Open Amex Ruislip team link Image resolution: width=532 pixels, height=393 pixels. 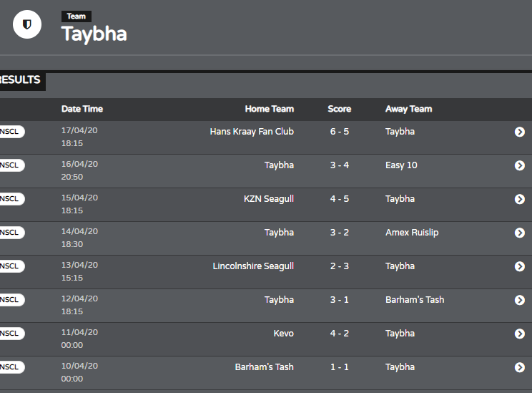412,233
